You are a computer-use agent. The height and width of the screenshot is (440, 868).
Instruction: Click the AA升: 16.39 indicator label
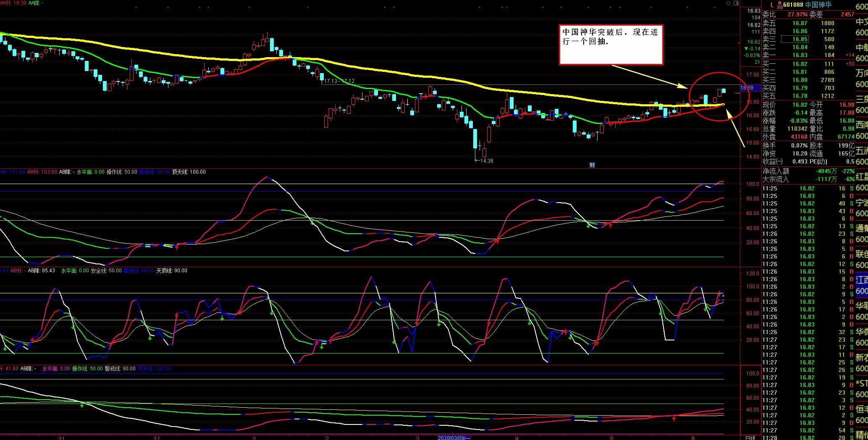pyautogui.click(x=13, y=3)
